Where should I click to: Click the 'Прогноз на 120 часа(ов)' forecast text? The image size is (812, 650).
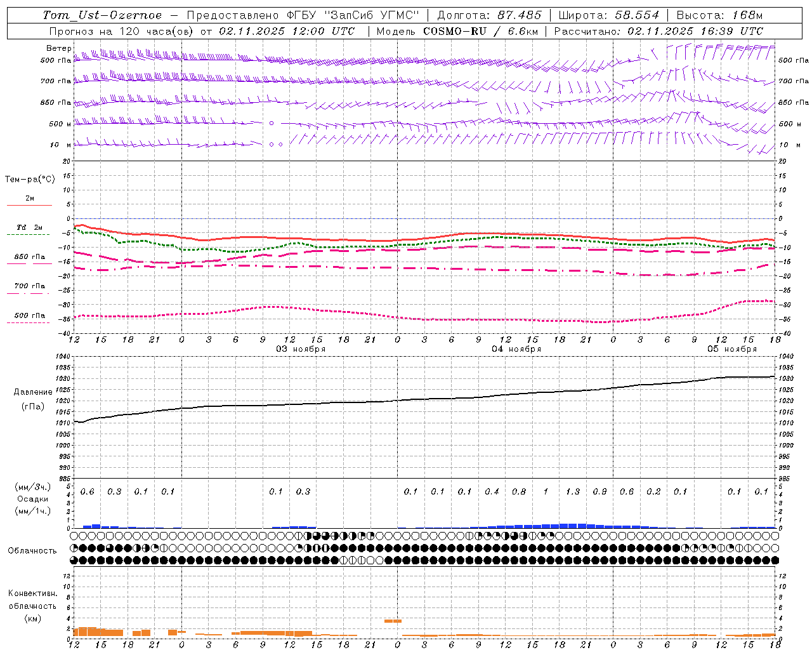point(122,31)
